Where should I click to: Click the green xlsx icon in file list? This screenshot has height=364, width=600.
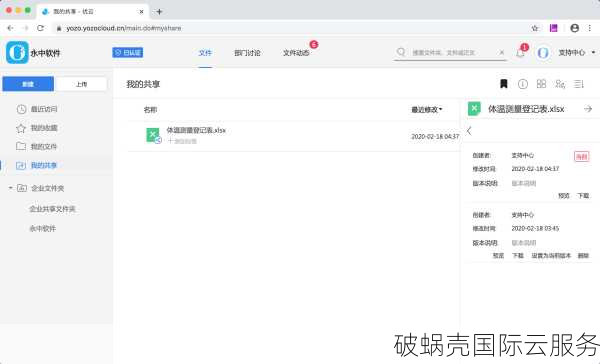pyautogui.click(x=153, y=135)
